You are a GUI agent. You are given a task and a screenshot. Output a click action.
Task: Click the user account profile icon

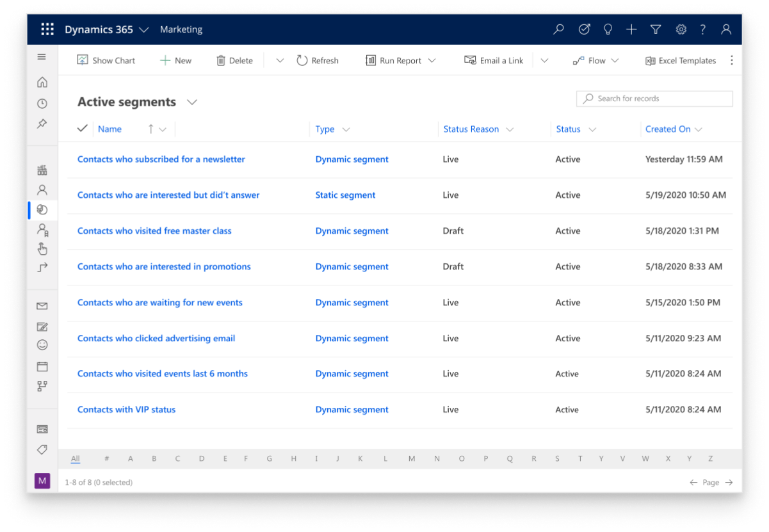[726, 29]
